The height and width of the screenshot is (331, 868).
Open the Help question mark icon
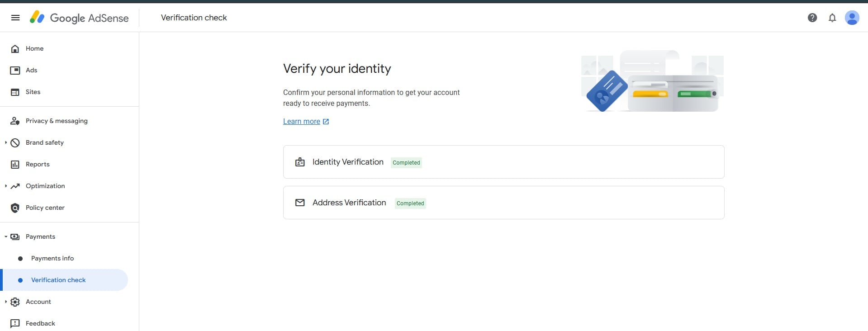[812, 18]
